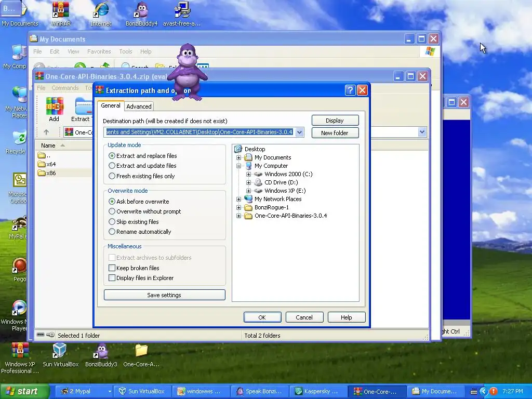Click OK to start extraction
Image resolution: width=532 pixels, height=399 pixels.
[x=262, y=317]
